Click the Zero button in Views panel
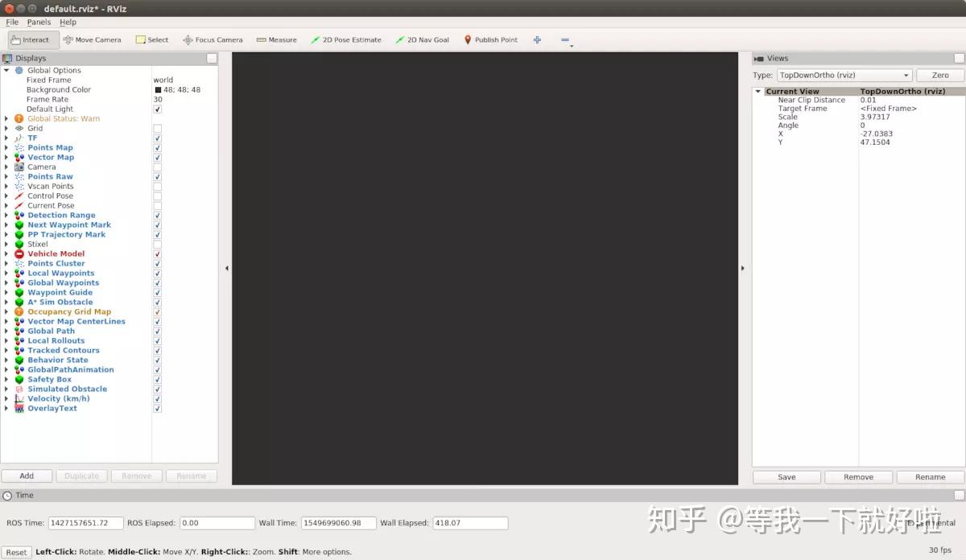Screen dimensions: 966x560 [939, 74]
